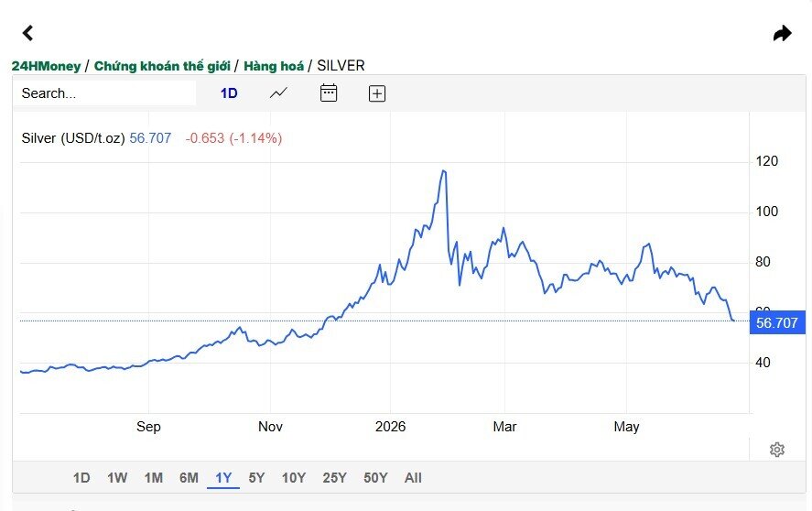Switch to the 25Y range tab
The image size is (812, 511).
pyautogui.click(x=334, y=477)
